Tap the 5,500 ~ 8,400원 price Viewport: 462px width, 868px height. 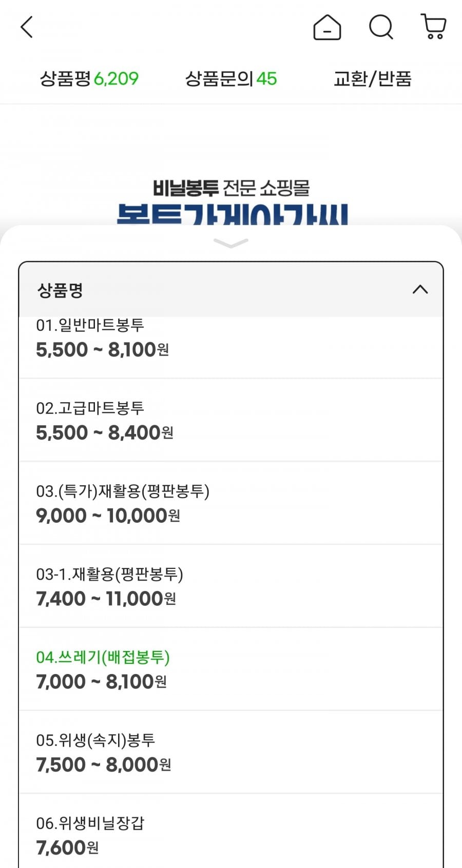point(104,433)
